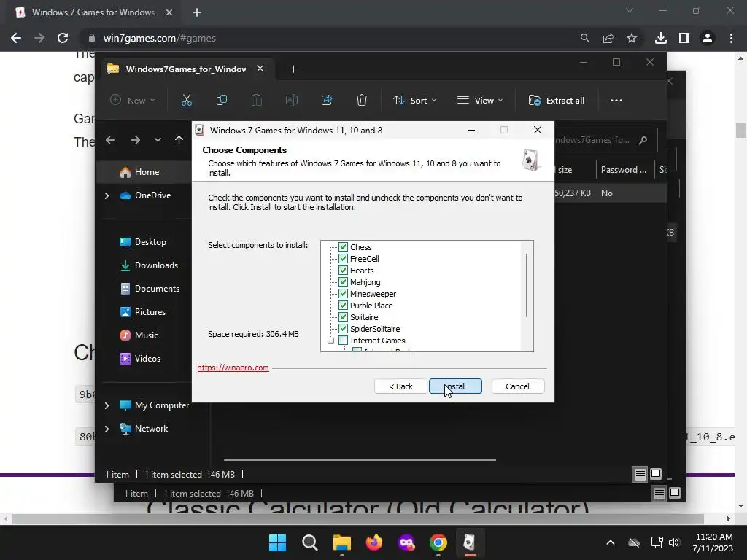
Task: Expand Network in navigation pane
Action: coord(107,429)
